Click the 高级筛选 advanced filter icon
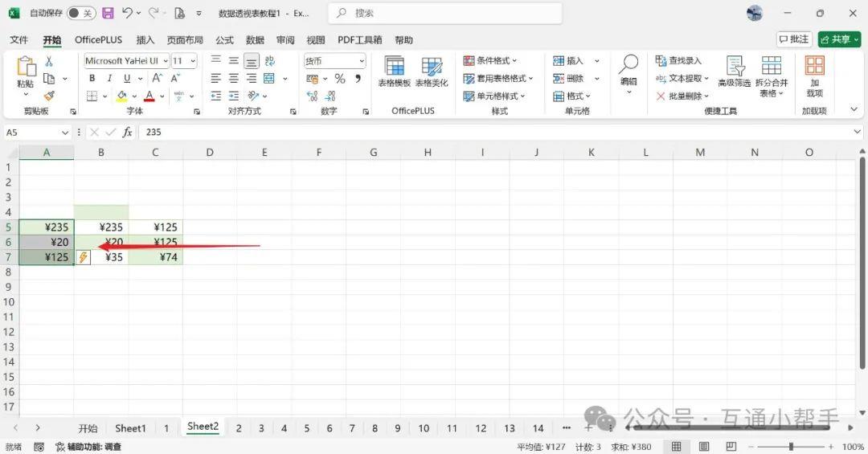The image size is (868, 454). point(735,72)
